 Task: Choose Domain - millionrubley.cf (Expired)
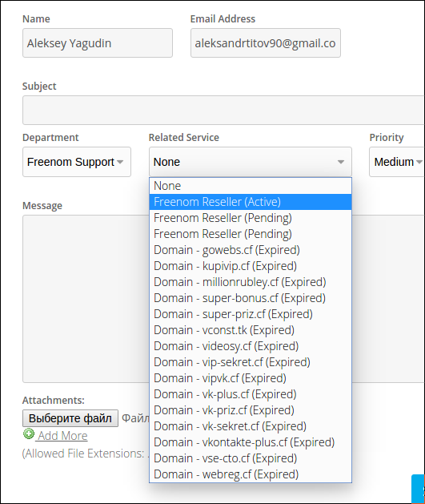point(251,282)
